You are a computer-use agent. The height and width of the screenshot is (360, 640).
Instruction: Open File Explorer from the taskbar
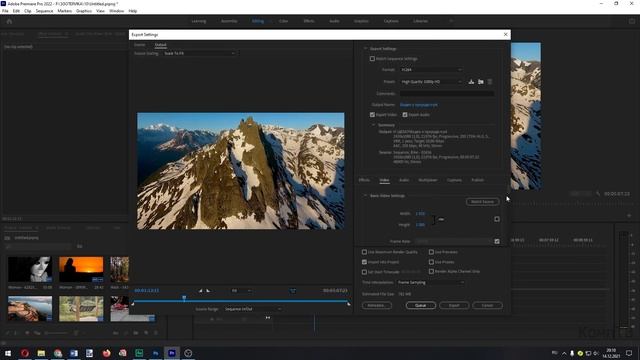click(x=41, y=353)
